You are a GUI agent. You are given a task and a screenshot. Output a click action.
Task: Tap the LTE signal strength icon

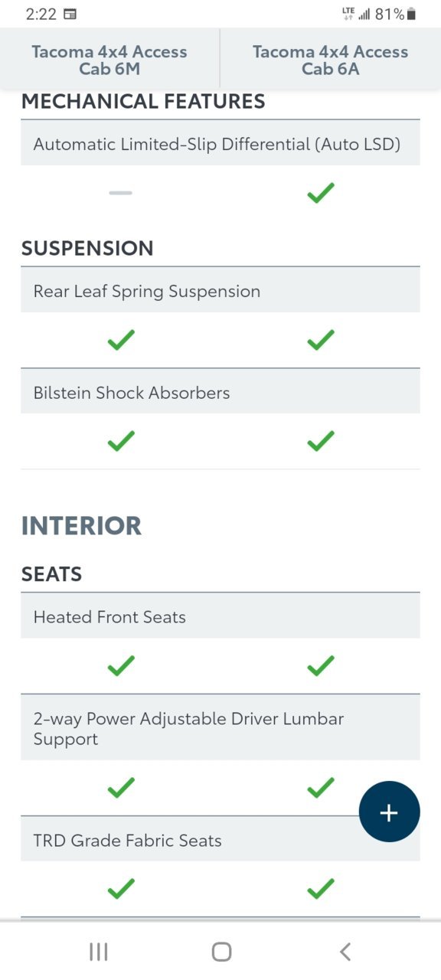[356, 14]
